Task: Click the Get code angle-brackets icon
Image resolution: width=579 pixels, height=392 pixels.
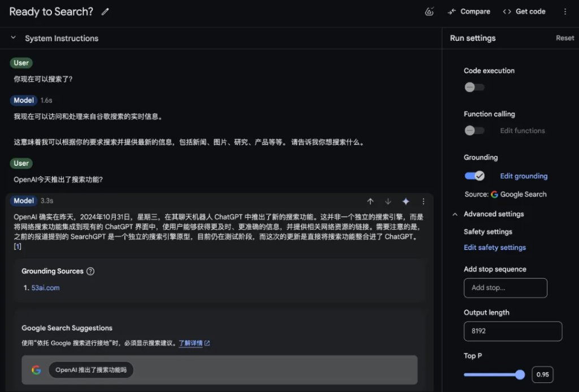Action: coord(508,11)
